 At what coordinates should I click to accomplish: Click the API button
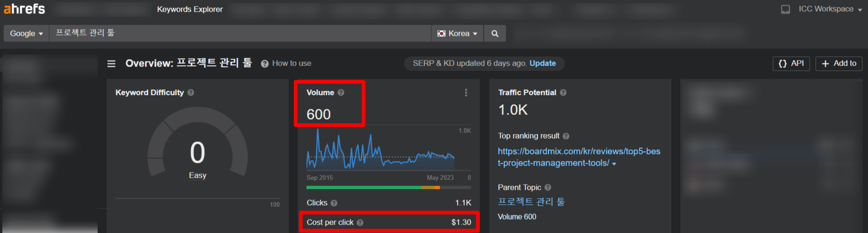click(791, 64)
